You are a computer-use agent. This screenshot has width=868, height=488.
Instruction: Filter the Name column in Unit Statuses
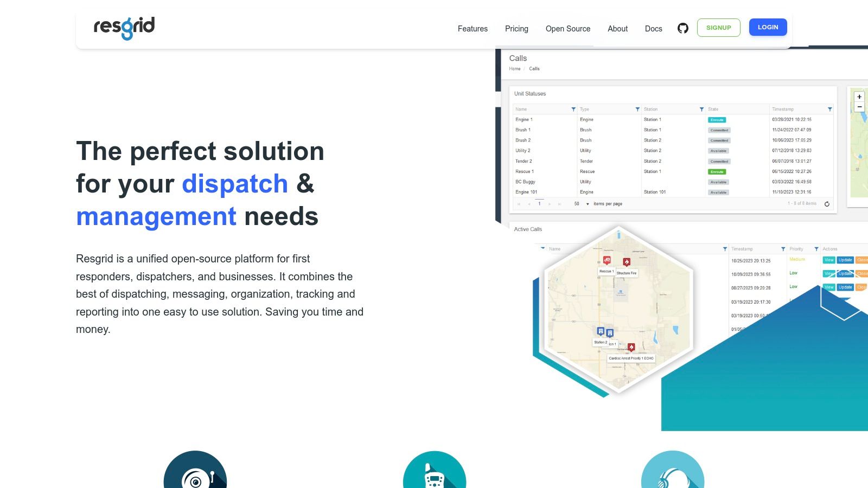click(x=573, y=109)
